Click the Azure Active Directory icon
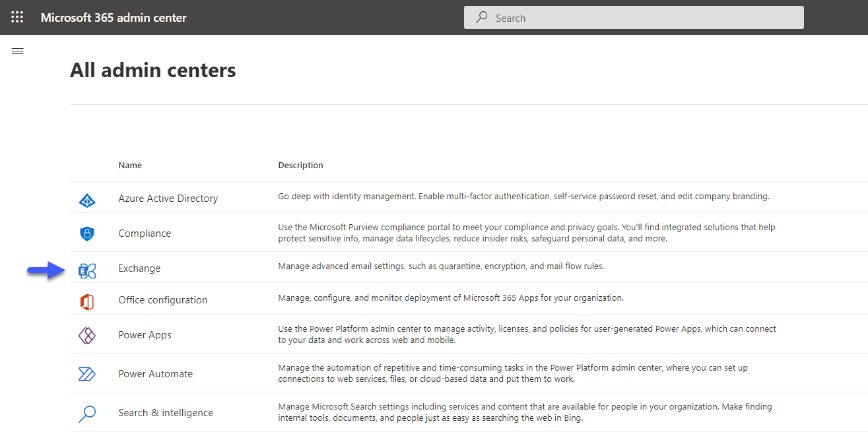Screen dimensions: 868x432 point(87,199)
